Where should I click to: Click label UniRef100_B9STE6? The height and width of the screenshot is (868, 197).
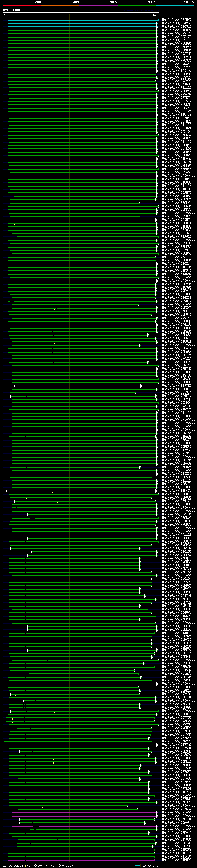(x=176, y=40)
